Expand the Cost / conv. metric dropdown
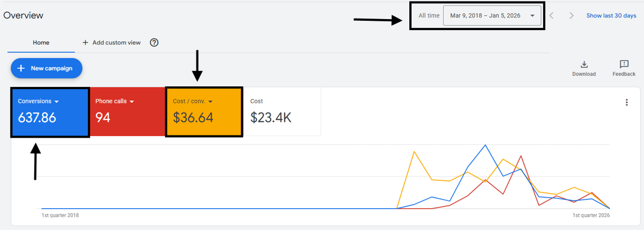 point(211,102)
